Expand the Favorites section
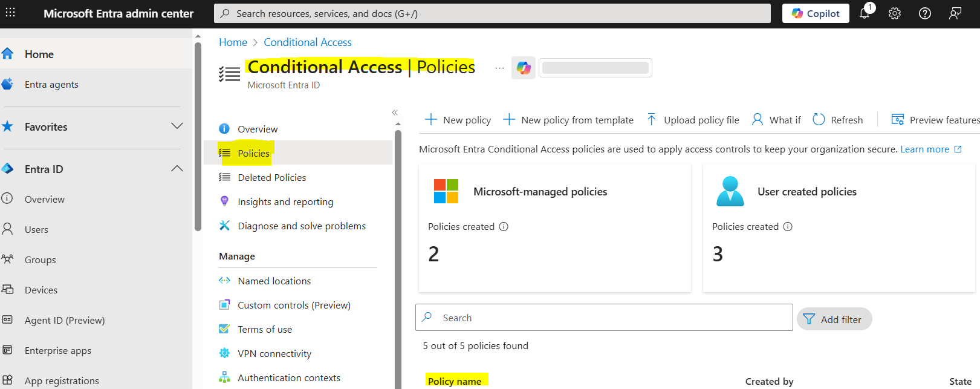The image size is (980, 389). pos(177,126)
